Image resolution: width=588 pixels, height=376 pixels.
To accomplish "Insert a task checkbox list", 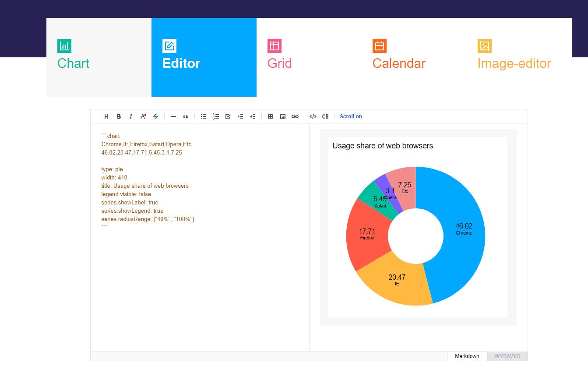I will click(x=228, y=116).
